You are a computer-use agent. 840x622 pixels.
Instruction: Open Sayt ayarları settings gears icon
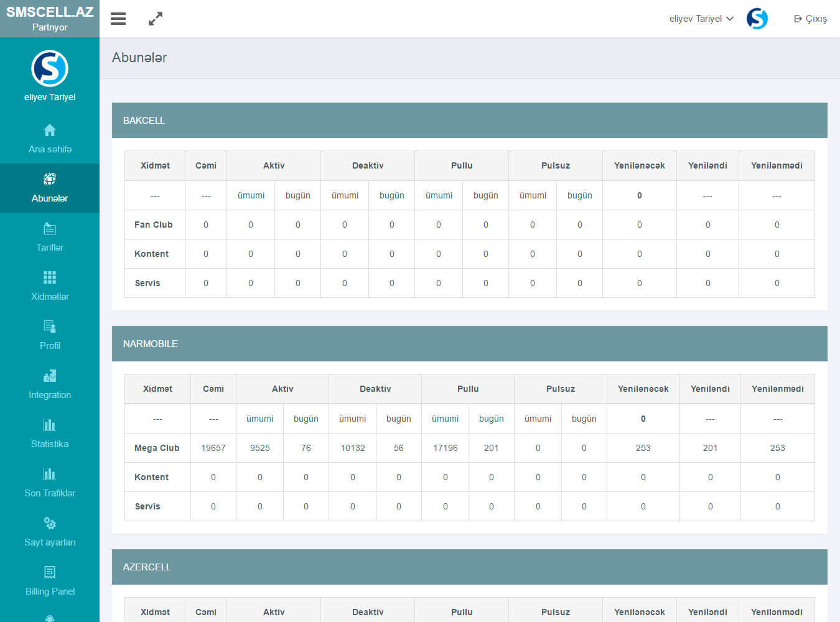click(50, 524)
